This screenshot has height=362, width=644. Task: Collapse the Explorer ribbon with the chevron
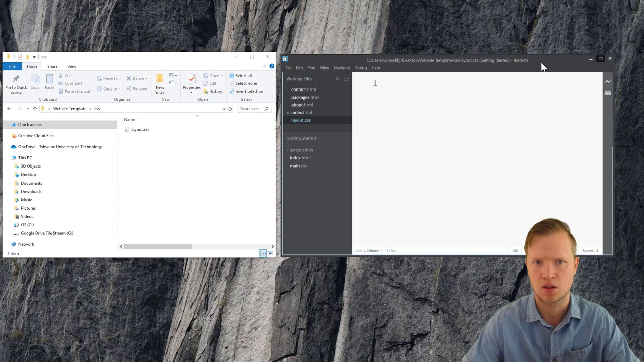coord(264,66)
